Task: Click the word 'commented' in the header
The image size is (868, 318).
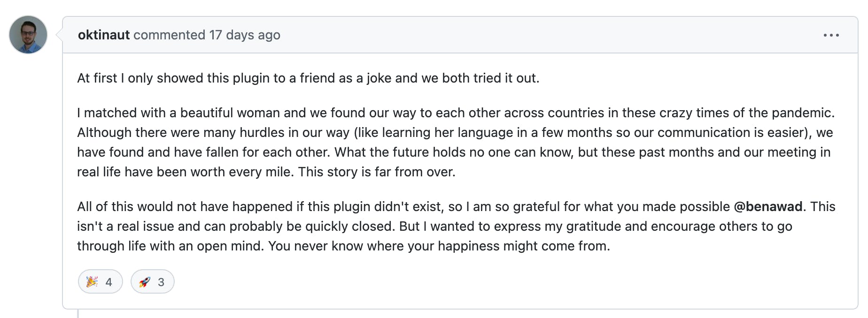Action: click(x=170, y=35)
